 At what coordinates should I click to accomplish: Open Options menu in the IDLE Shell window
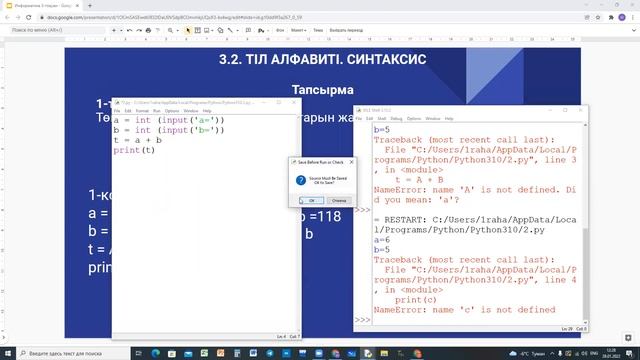[413, 119]
